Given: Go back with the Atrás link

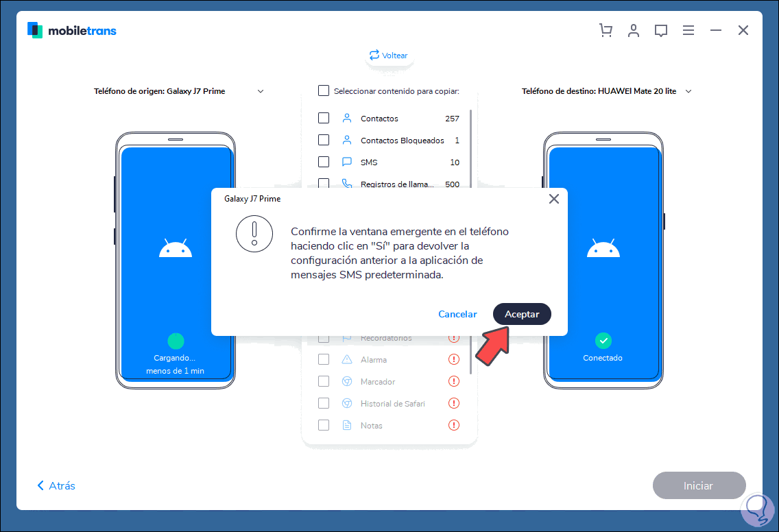Looking at the screenshot, I should [56, 485].
